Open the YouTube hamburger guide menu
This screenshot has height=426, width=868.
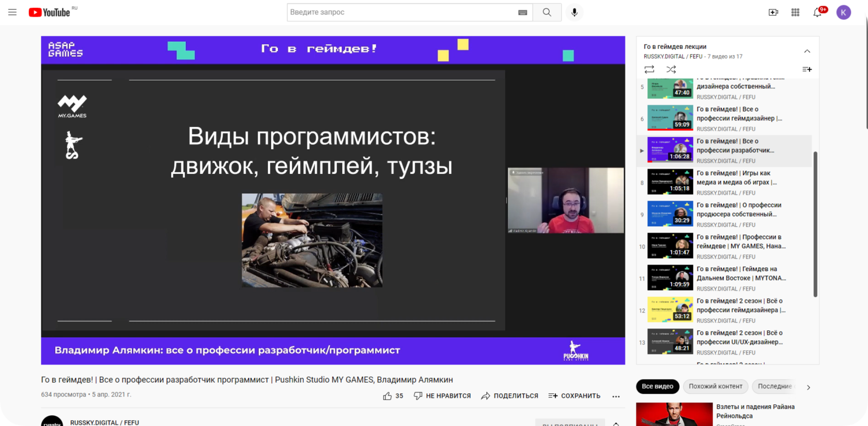pyautogui.click(x=12, y=12)
